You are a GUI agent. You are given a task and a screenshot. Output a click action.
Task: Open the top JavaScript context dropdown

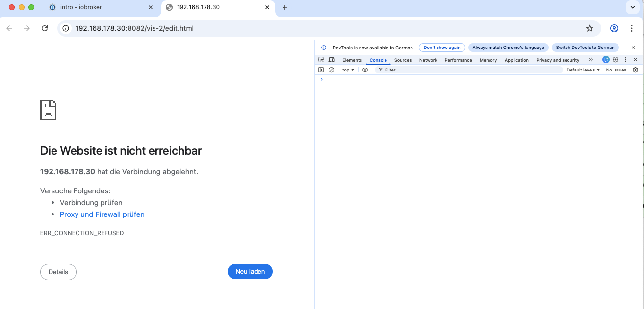coord(348,70)
